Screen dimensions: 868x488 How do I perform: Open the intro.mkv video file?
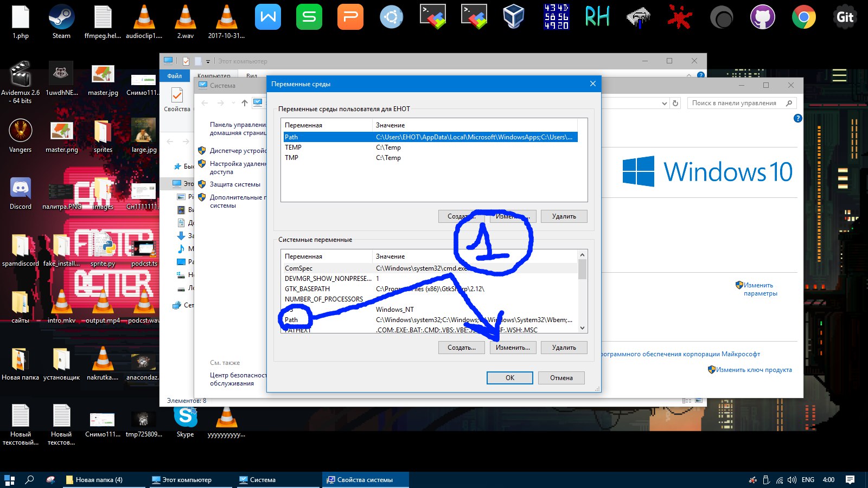point(61,307)
